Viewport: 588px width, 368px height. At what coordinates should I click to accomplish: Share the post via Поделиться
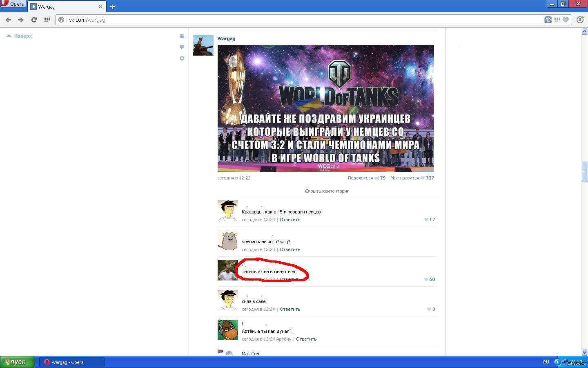click(x=360, y=178)
